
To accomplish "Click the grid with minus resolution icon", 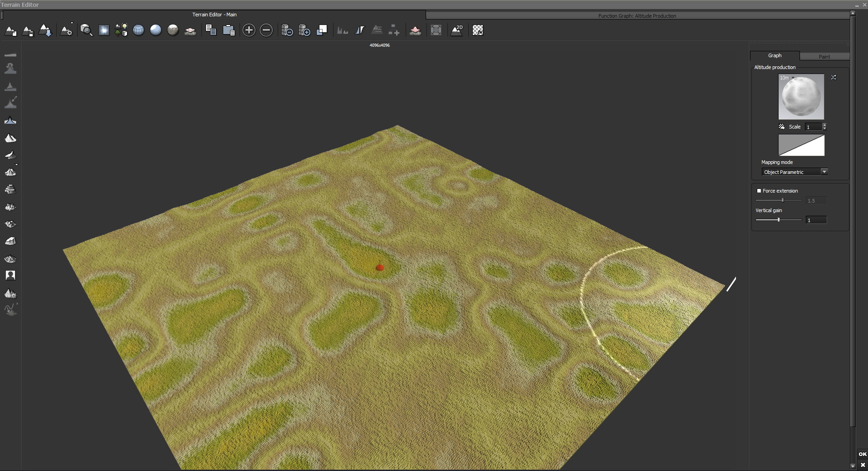I will tap(287, 30).
